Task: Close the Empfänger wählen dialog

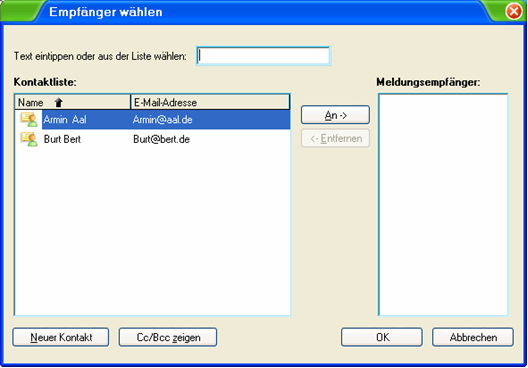Action: (514, 12)
